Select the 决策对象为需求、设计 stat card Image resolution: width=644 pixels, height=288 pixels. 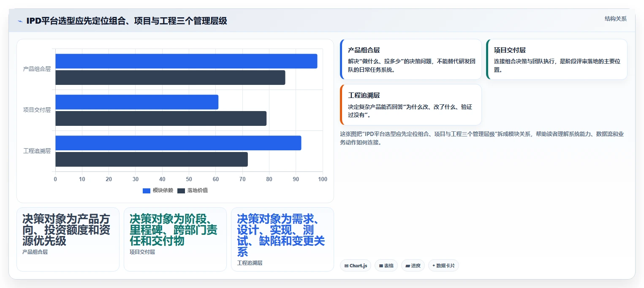pos(283,239)
